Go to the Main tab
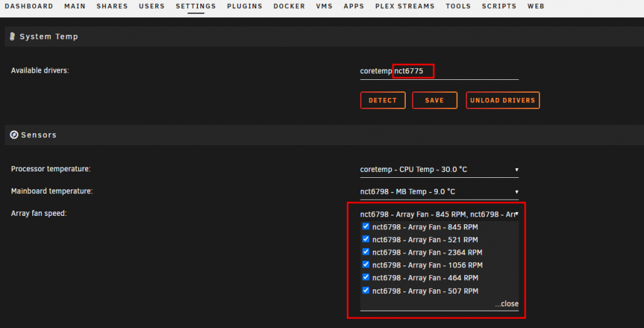The image size is (644, 328). pyautogui.click(x=75, y=6)
